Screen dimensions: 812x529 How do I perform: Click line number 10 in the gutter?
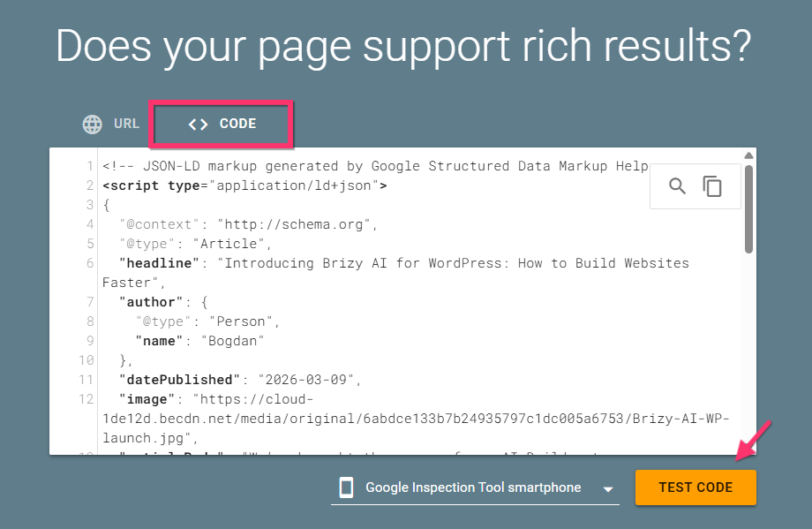click(x=86, y=360)
